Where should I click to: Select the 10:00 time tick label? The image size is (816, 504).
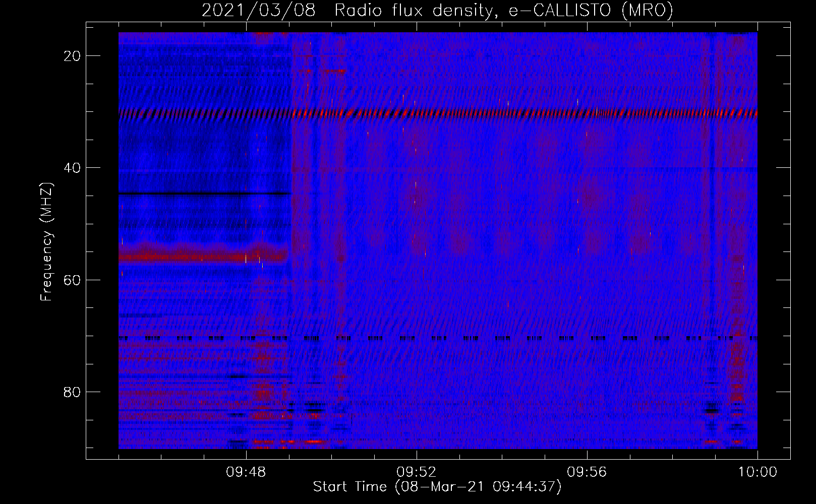pyautogui.click(x=757, y=472)
